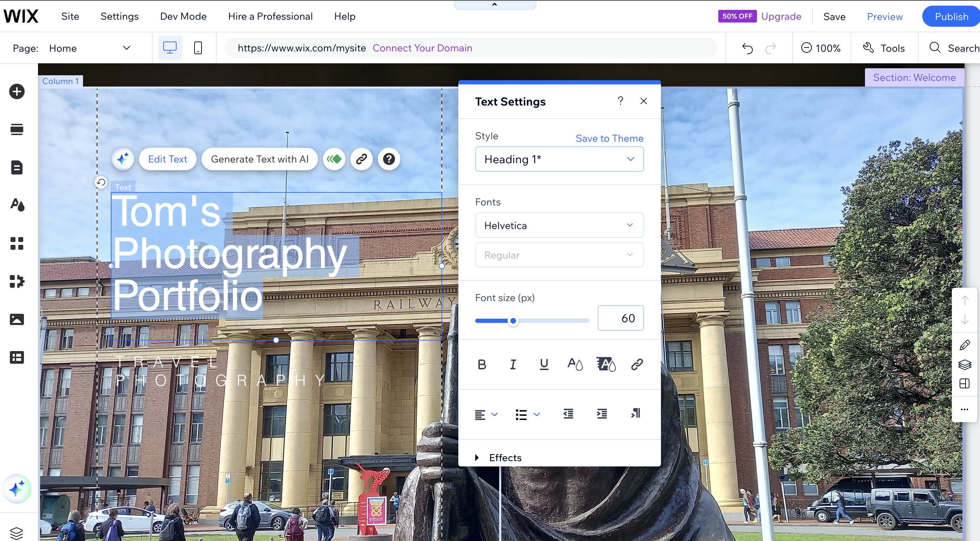This screenshot has height=541, width=980.
Task: Click the Connect Your Domain link
Action: (423, 48)
